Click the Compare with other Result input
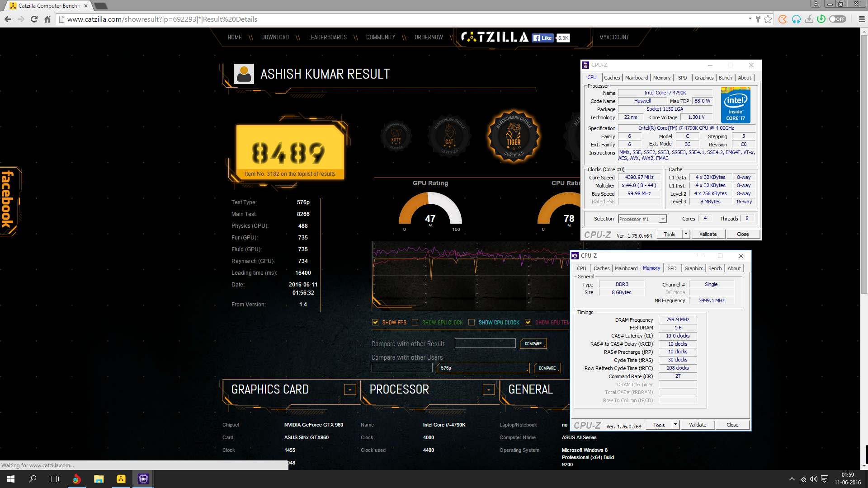 pos(485,343)
